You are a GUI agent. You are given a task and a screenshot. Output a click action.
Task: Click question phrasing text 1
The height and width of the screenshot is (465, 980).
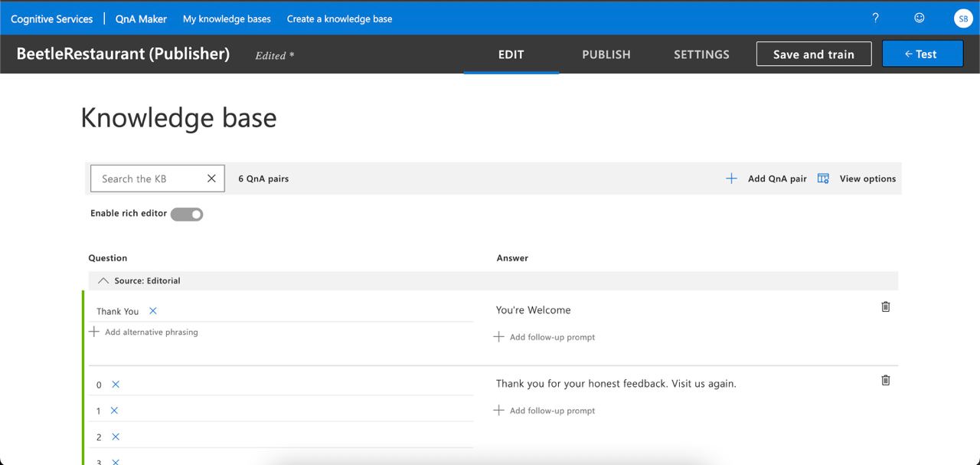click(98, 411)
